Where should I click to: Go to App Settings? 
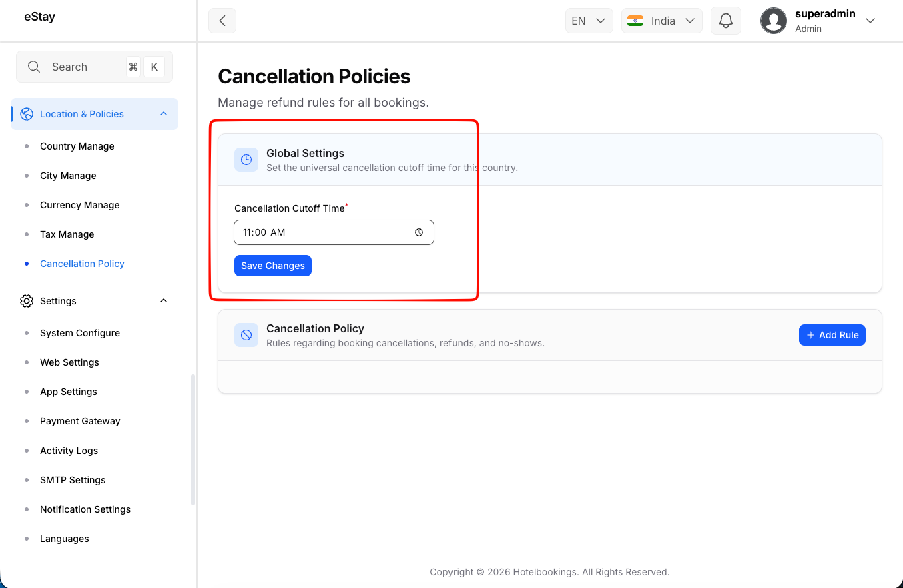[69, 392]
